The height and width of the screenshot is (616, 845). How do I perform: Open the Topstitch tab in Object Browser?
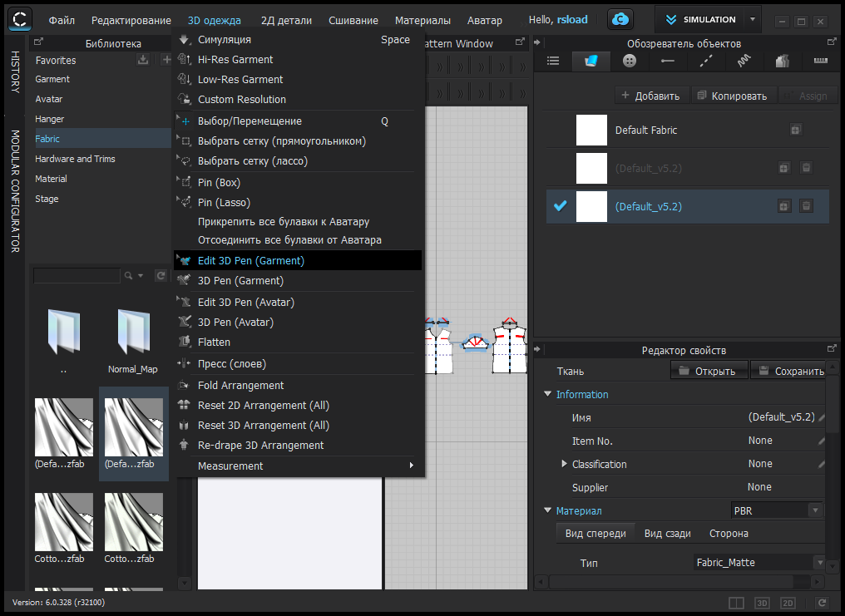point(706,61)
